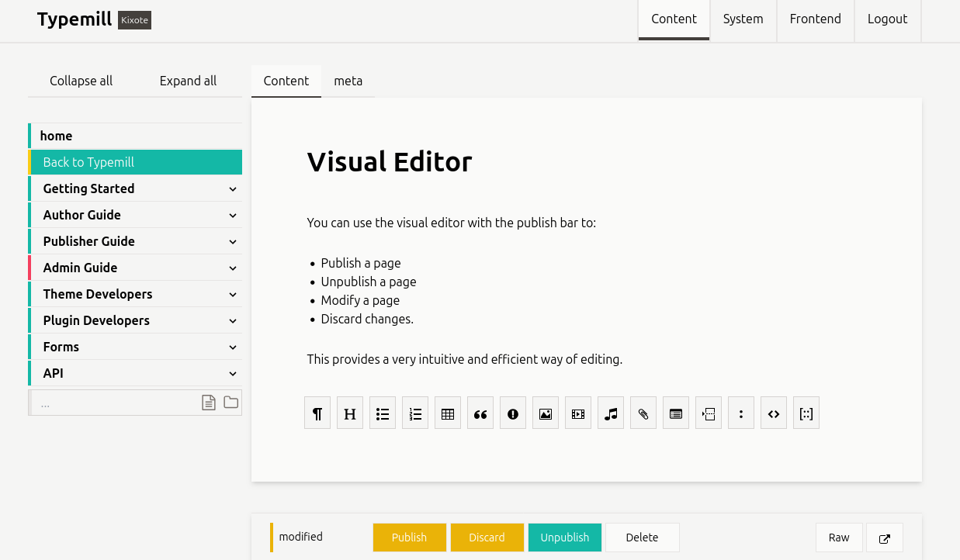
Task: Expand Getting Started chevron
Action: (x=233, y=188)
